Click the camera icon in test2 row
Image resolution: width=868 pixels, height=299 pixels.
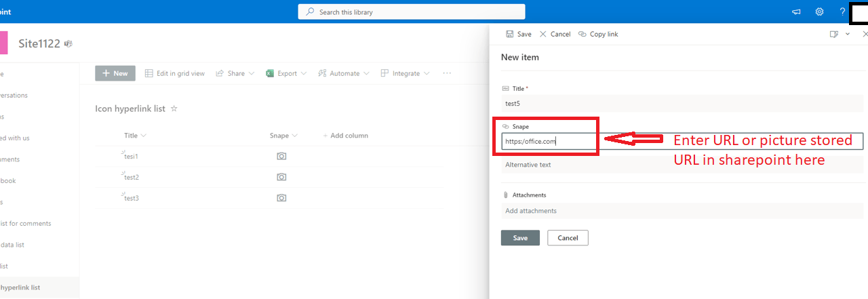pyautogui.click(x=281, y=177)
